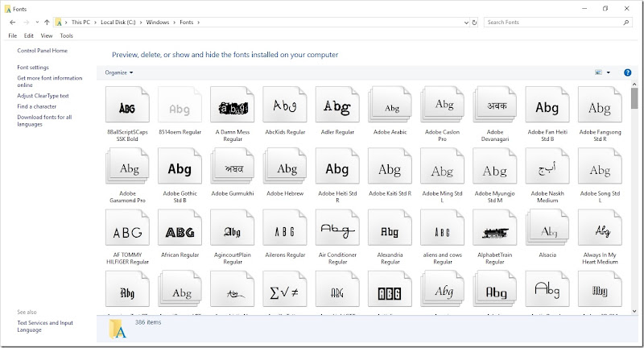644x348 pixels.
Task: Change the view with the view icon
Action: (598, 72)
